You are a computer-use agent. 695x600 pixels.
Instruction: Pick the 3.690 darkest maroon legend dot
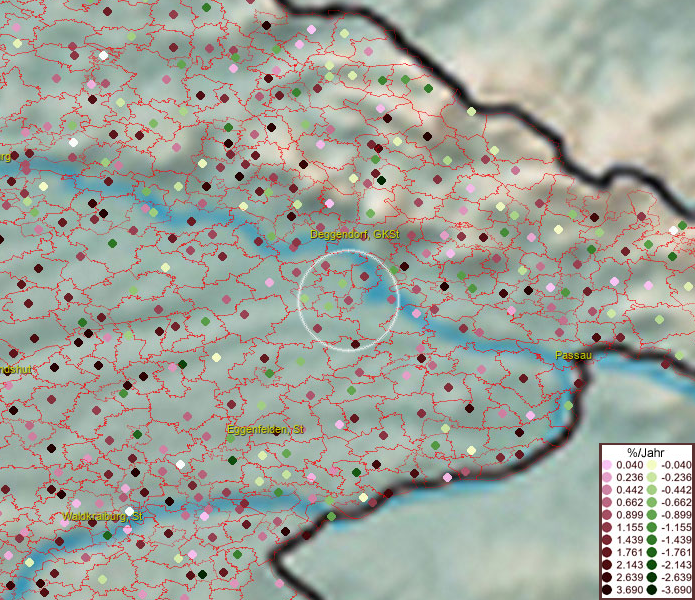[607, 590]
